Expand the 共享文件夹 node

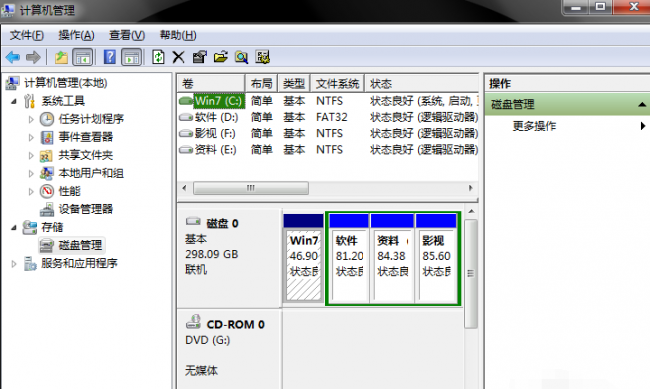pos(31,156)
